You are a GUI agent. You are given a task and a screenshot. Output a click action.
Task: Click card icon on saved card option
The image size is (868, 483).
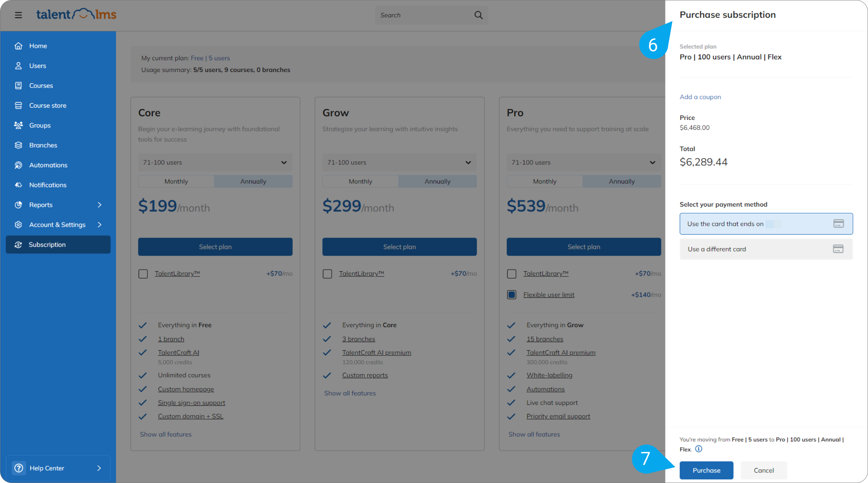[838, 224]
